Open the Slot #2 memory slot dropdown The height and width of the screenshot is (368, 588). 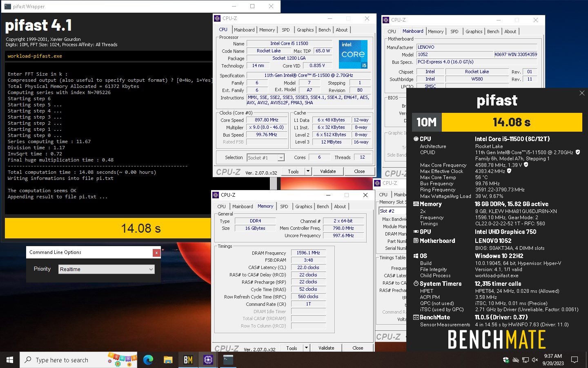(392, 211)
